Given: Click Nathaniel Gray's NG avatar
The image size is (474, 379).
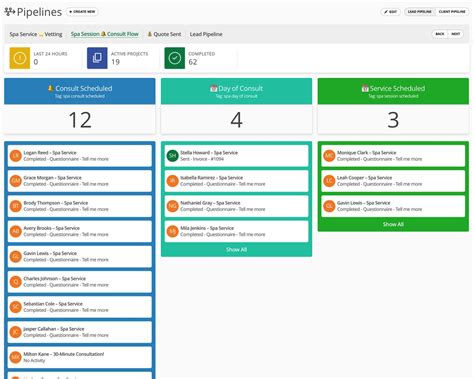Looking at the screenshot, I should click(172, 206).
